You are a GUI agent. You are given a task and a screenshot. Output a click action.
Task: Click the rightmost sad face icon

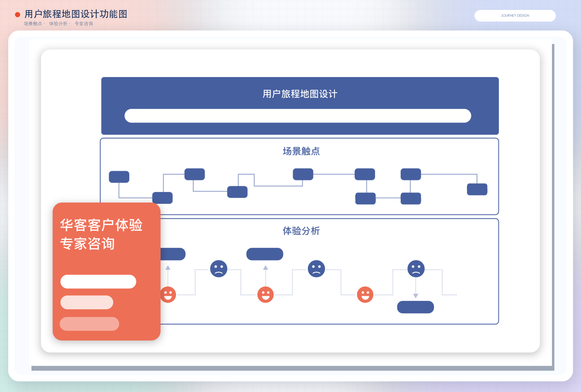point(416,269)
